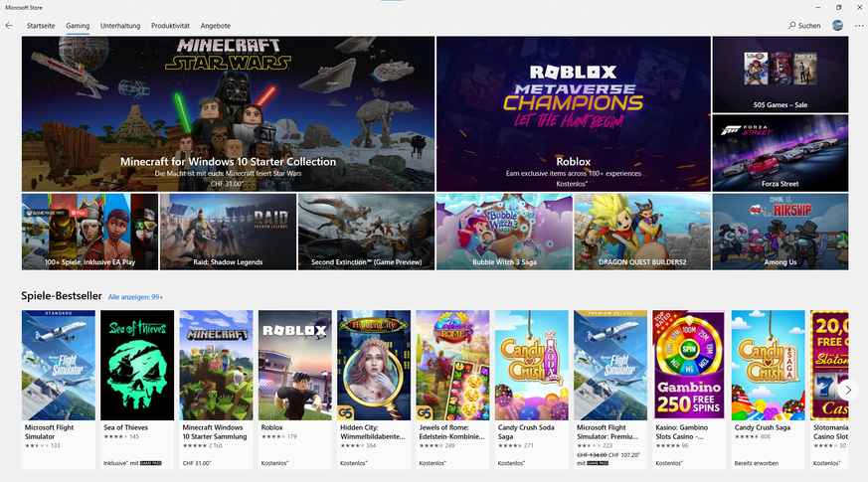Click the 'Alle anzeigen: 99+' link
The image size is (868, 482).
point(135,297)
